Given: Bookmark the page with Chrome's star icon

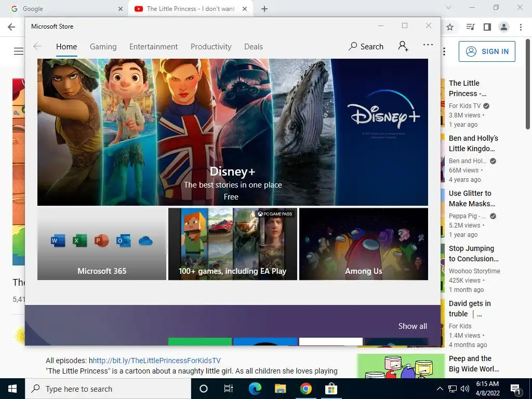Looking at the screenshot, I should pos(450,27).
